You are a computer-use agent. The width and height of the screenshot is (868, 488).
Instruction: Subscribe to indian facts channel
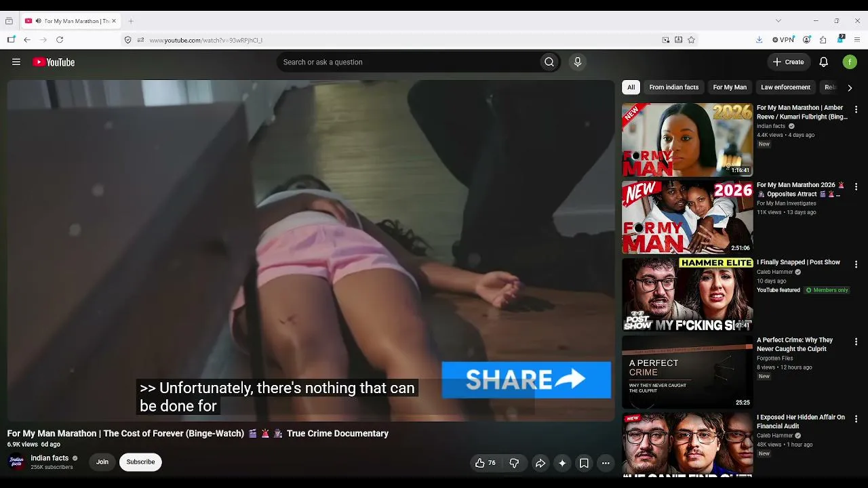[140, 462]
